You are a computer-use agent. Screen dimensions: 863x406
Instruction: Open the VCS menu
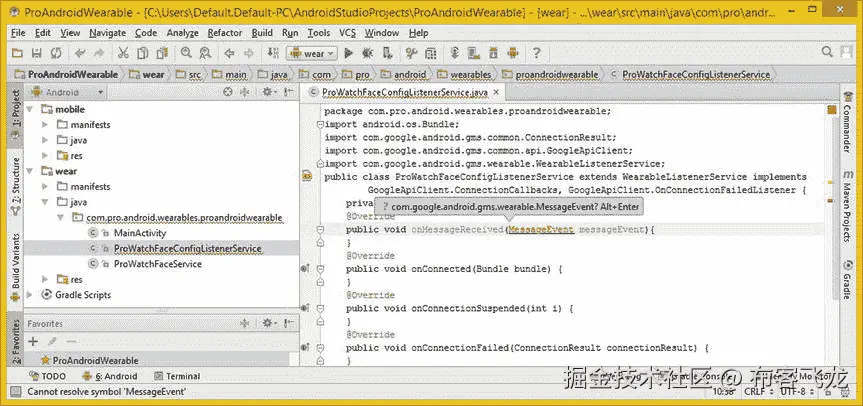click(x=347, y=33)
